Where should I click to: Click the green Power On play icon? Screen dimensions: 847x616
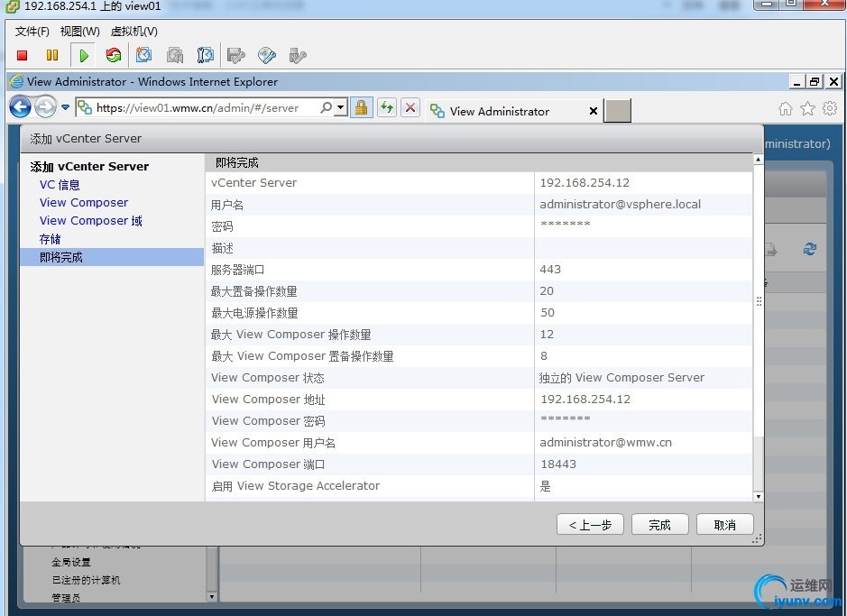pos(83,55)
